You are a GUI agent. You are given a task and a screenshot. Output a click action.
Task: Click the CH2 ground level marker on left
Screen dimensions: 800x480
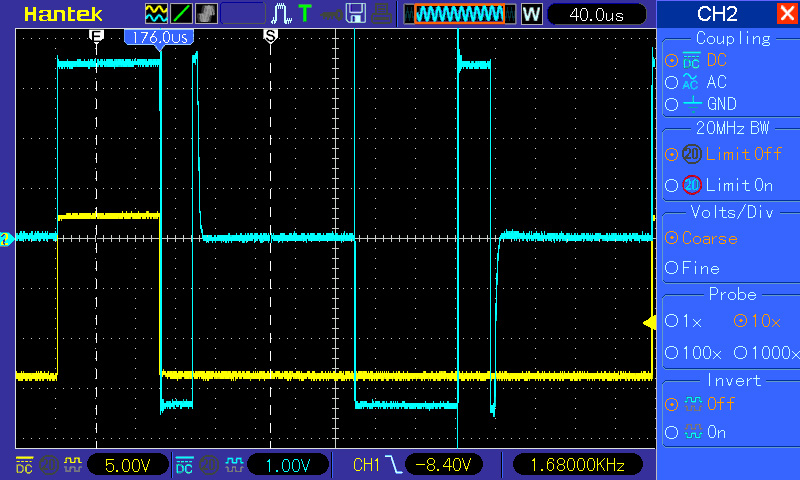[x=6, y=239]
